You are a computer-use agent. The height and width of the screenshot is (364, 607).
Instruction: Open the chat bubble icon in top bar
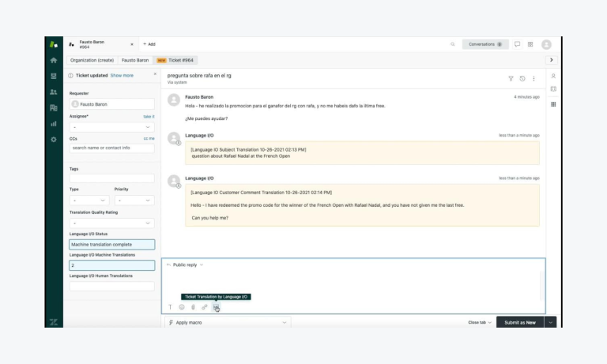tap(517, 44)
